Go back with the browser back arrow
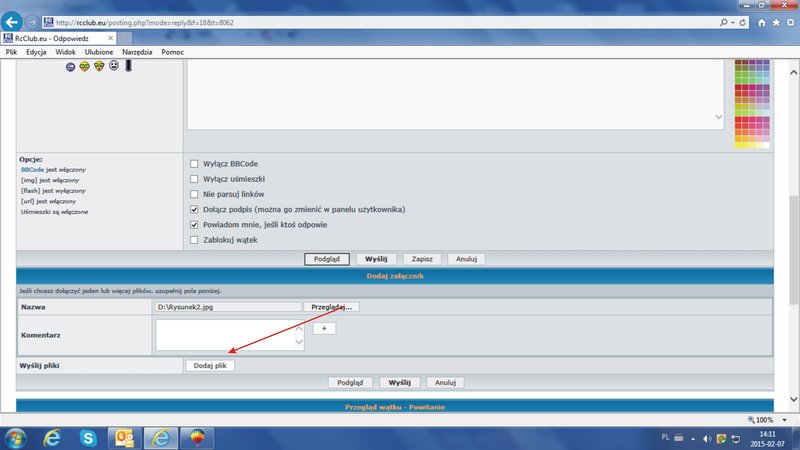Viewport: 800px width, 450px height. pos(12,22)
